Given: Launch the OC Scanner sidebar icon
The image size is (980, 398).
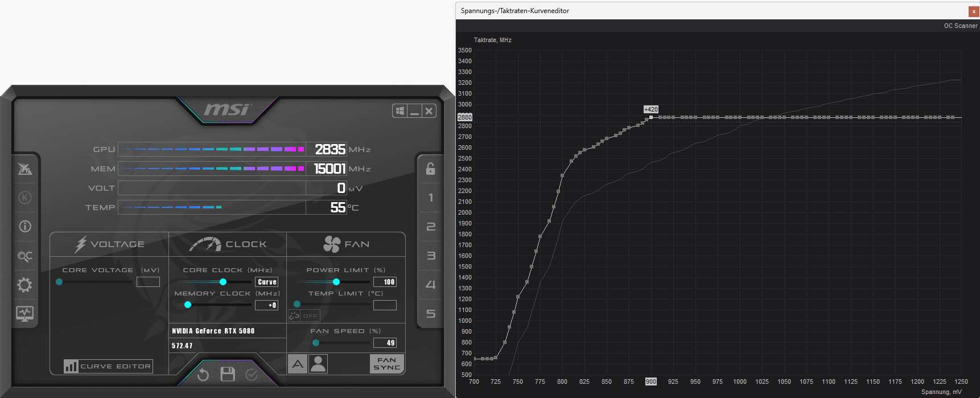Looking at the screenshot, I should 24,256.
